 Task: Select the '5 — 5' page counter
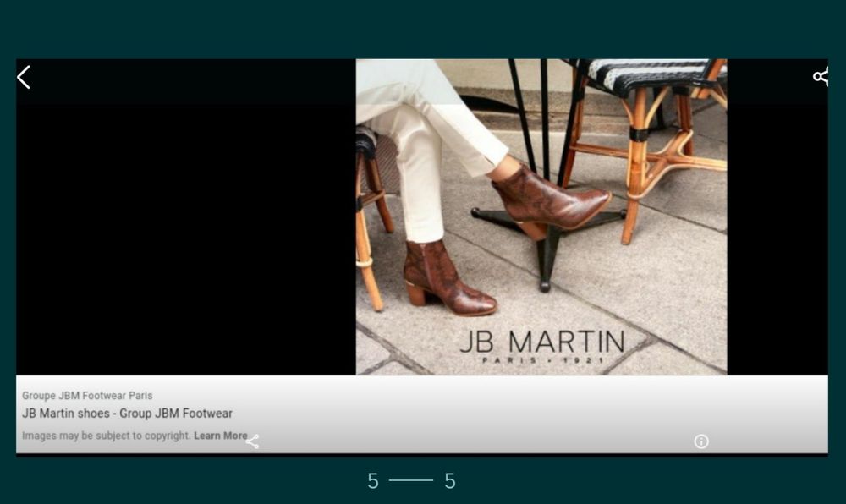(412, 480)
